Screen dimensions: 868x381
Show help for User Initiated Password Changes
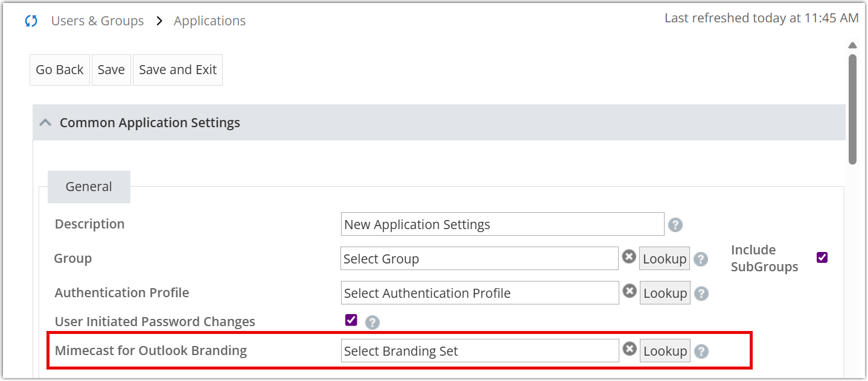[x=372, y=323]
